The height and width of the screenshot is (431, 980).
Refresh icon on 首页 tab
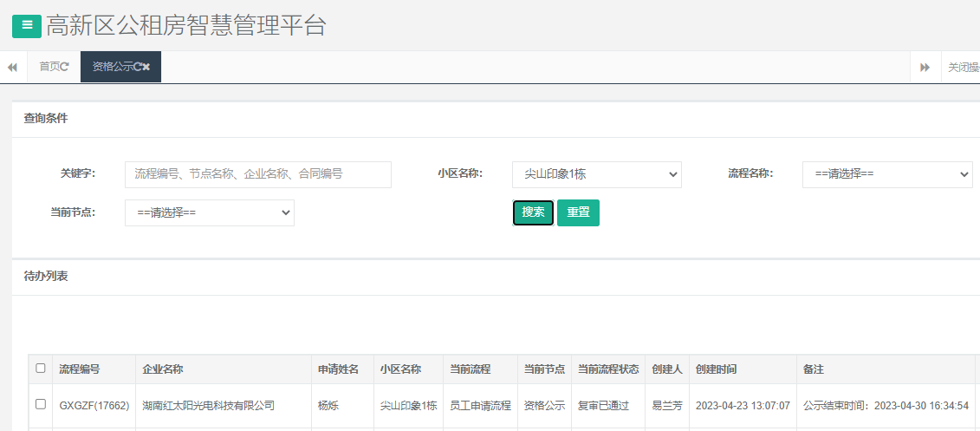tap(64, 66)
